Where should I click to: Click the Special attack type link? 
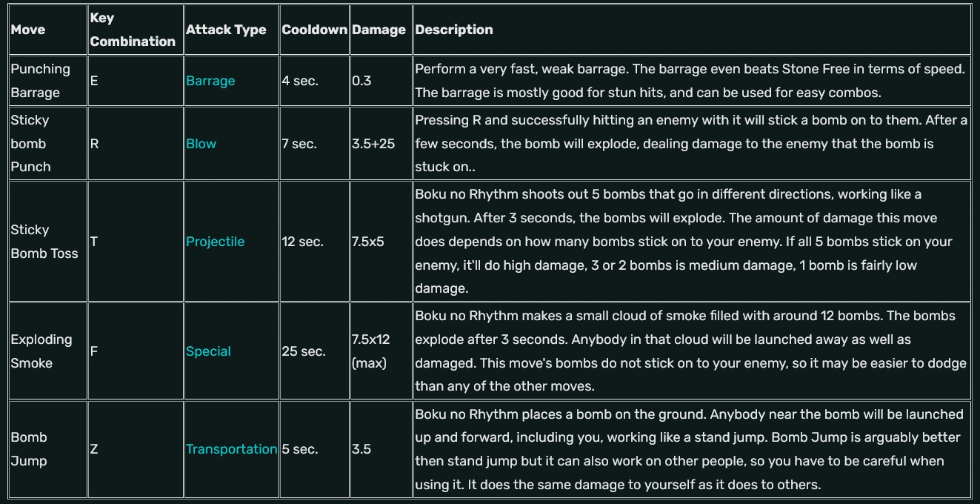pos(208,351)
